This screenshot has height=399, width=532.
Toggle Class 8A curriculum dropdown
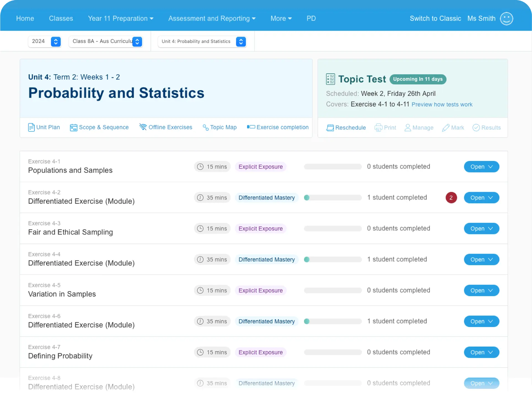point(137,41)
